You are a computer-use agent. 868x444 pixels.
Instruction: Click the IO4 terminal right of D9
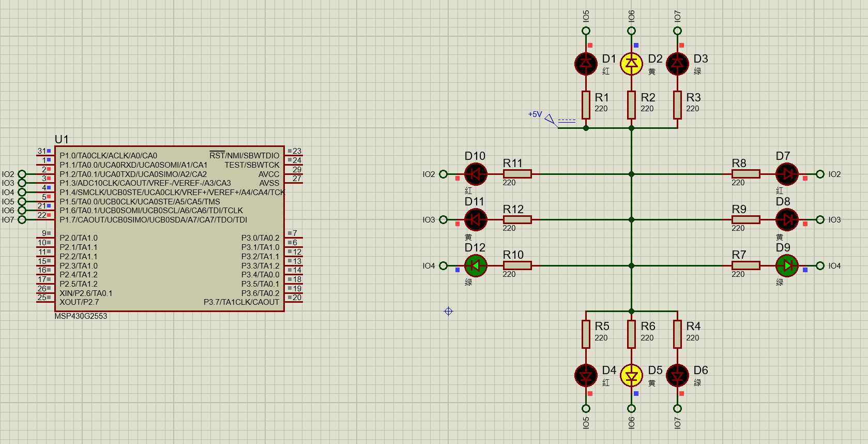point(820,265)
